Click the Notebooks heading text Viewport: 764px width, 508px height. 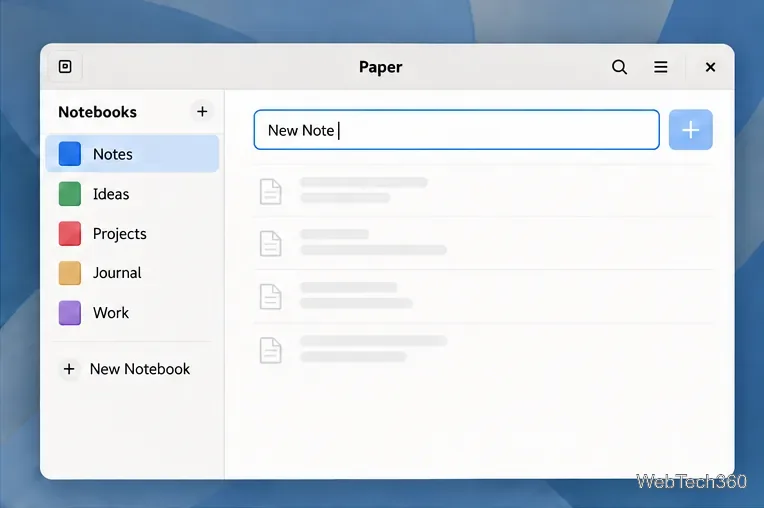point(97,112)
